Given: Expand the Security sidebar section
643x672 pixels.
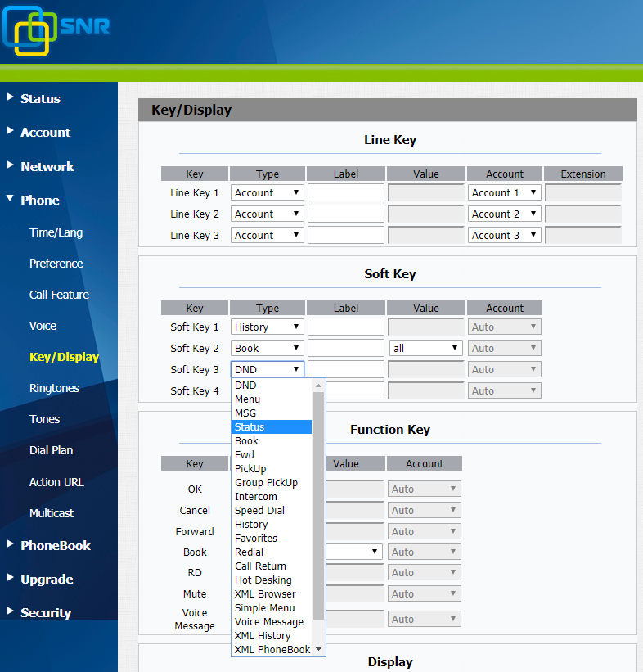Looking at the screenshot, I should (x=45, y=613).
